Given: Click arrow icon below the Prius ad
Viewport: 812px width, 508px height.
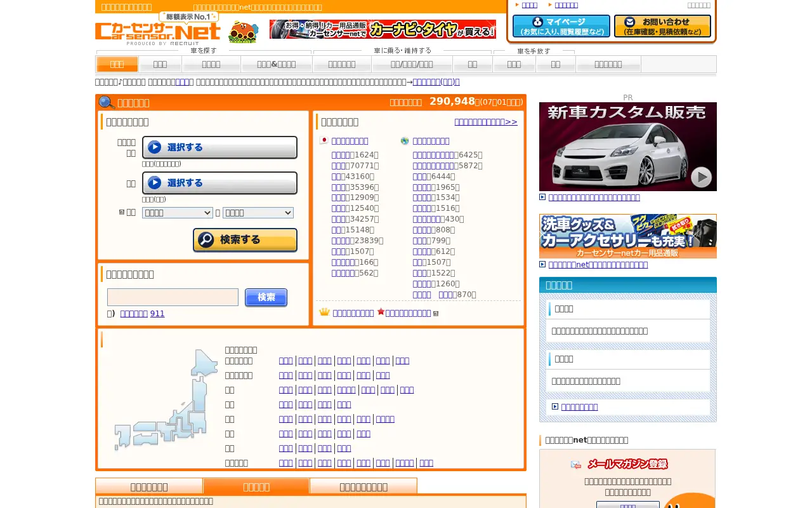Looking at the screenshot, I should click(x=542, y=197).
